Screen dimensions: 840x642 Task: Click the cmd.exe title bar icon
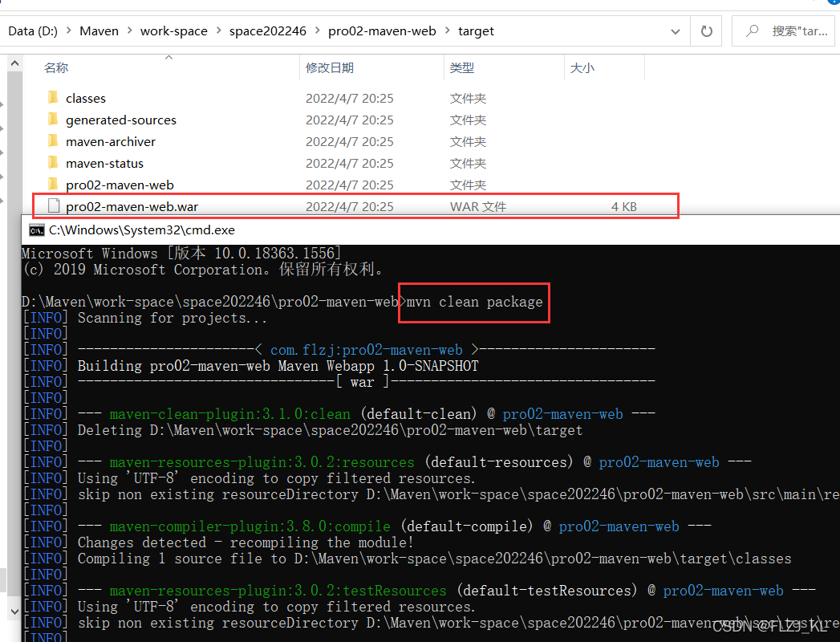click(37, 230)
